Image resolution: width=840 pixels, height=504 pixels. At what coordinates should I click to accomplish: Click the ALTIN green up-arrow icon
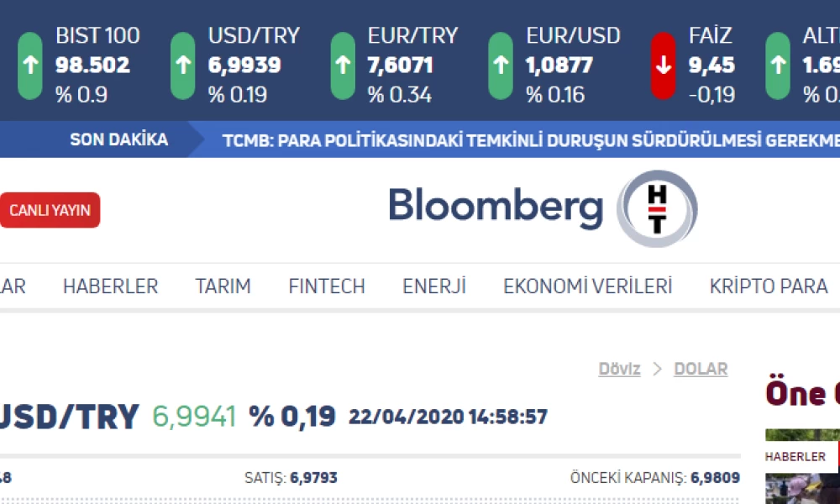tap(778, 66)
